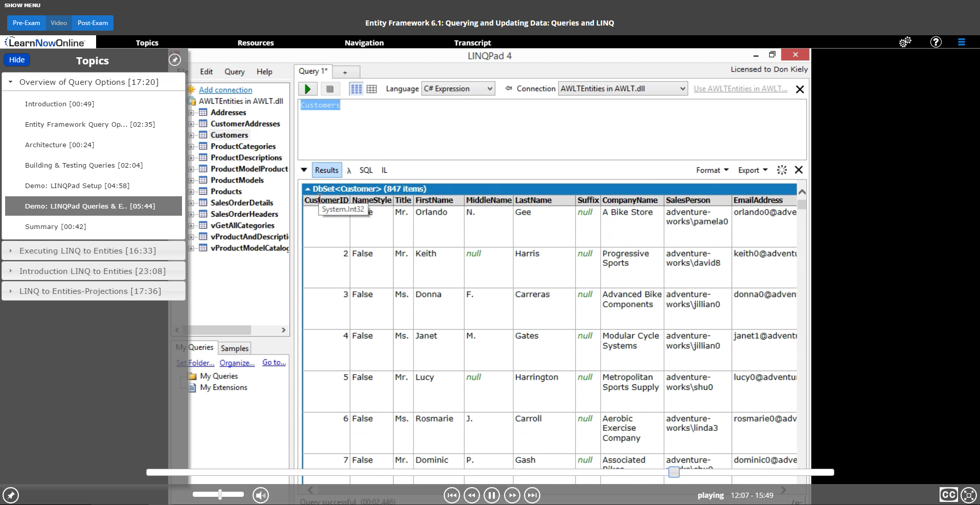Pause the video playback
The height and width of the screenshot is (505, 980).
[x=491, y=495]
